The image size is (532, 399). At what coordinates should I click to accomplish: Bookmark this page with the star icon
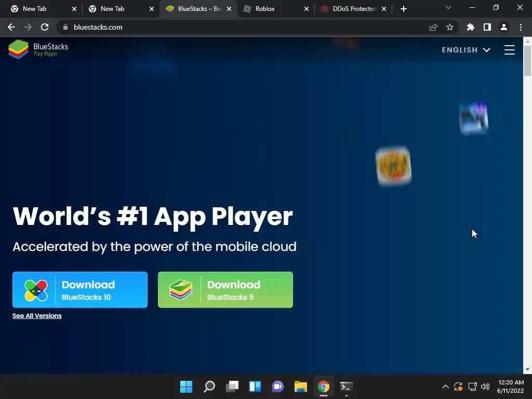pyautogui.click(x=450, y=27)
